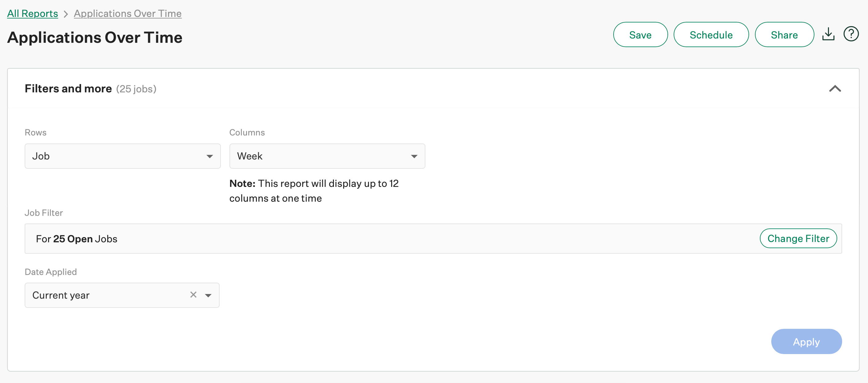The width and height of the screenshot is (868, 383).
Task: Click the Save button
Action: pyautogui.click(x=640, y=35)
